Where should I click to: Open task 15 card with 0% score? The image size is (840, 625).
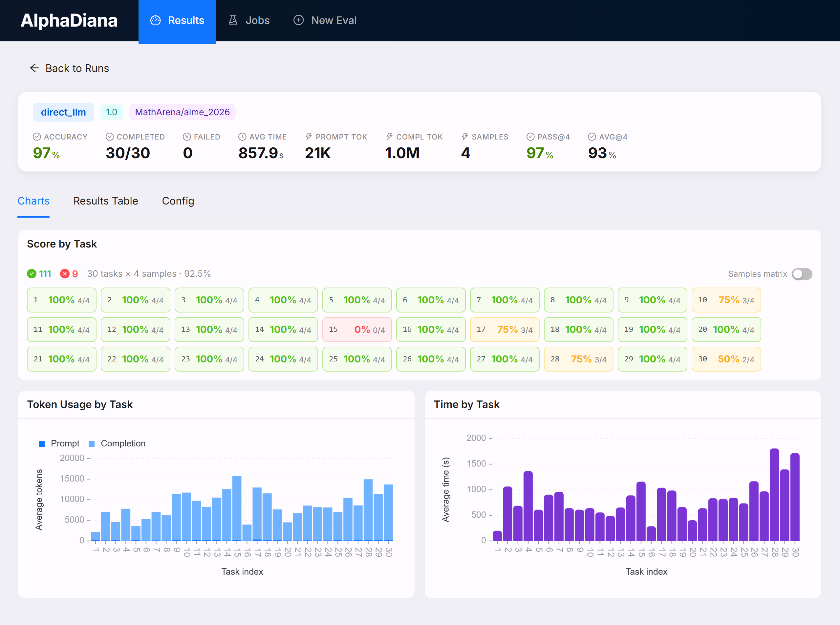[357, 330]
